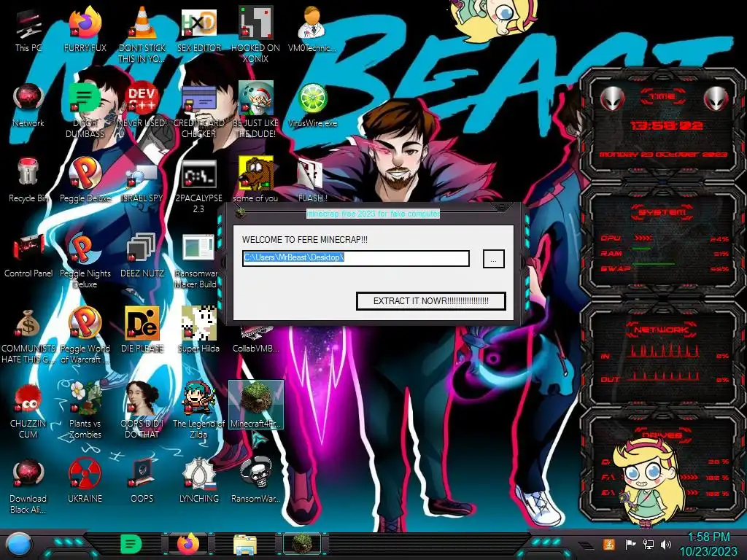
Task: Launch the Peggle Nights Deluxe shortcut
Action: click(85, 260)
